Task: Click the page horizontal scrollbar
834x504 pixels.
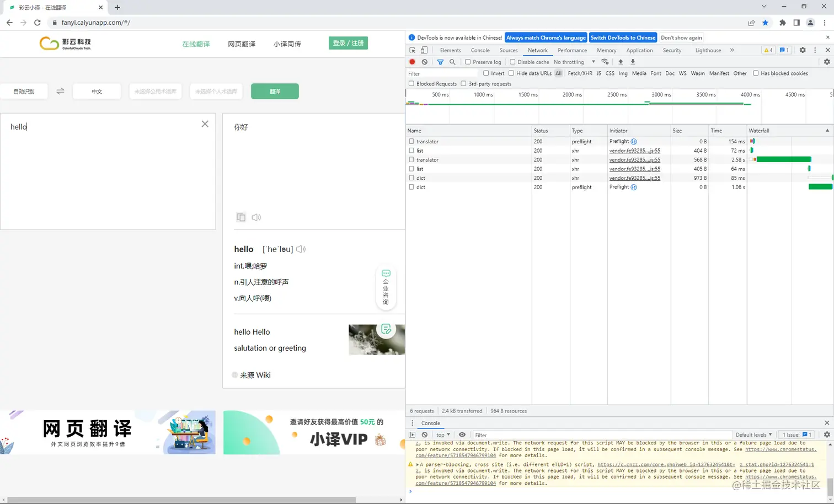Action: pyautogui.click(x=181, y=500)
